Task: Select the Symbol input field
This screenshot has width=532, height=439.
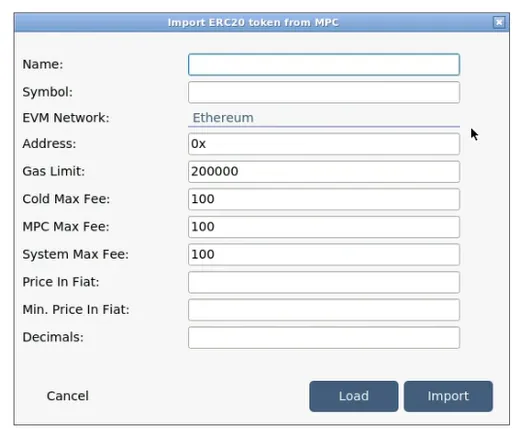Action: click(324, 92)
